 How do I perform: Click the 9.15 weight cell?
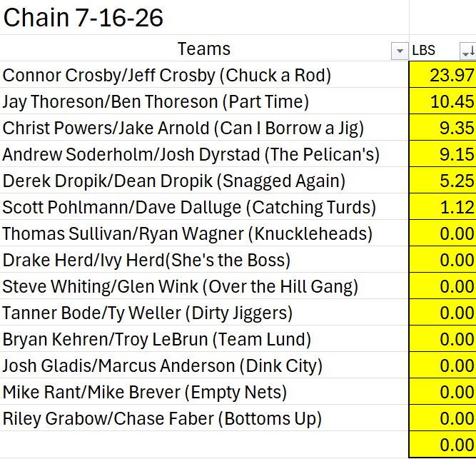442,154
